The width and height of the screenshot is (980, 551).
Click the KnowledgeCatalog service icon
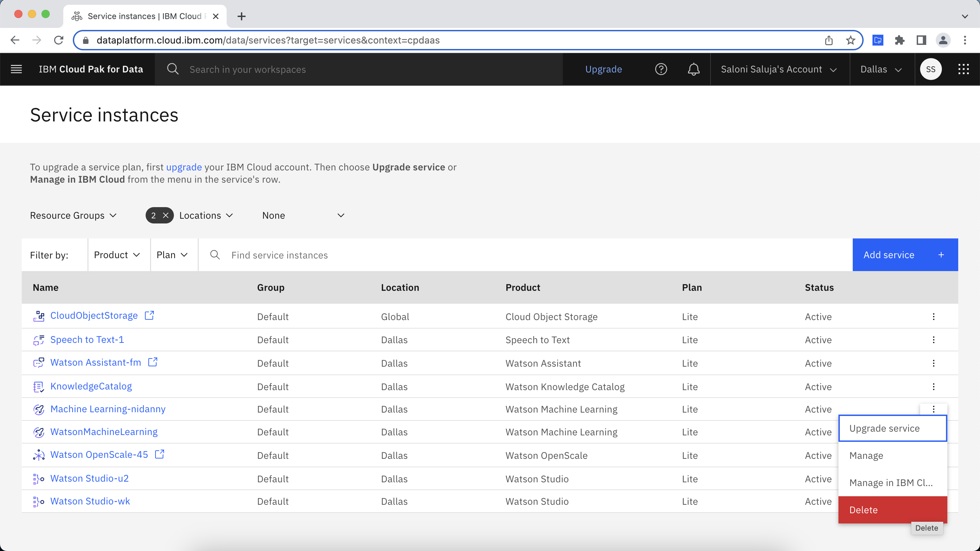point(38,386)
